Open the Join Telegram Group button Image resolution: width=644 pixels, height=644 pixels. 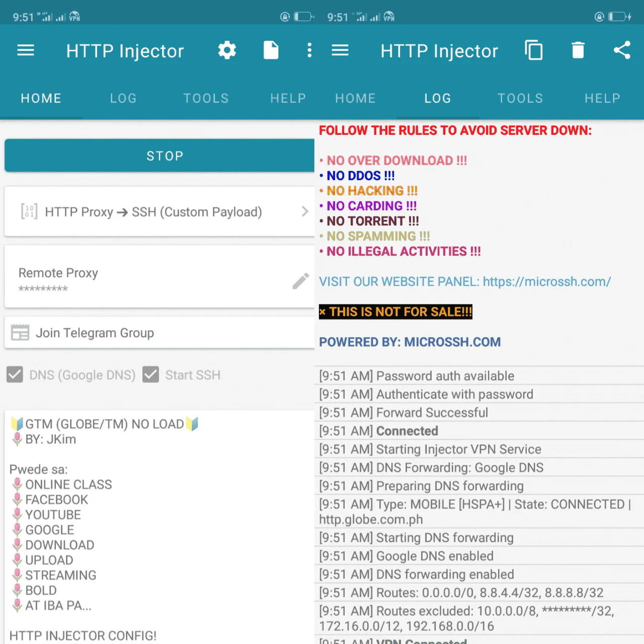159,333
